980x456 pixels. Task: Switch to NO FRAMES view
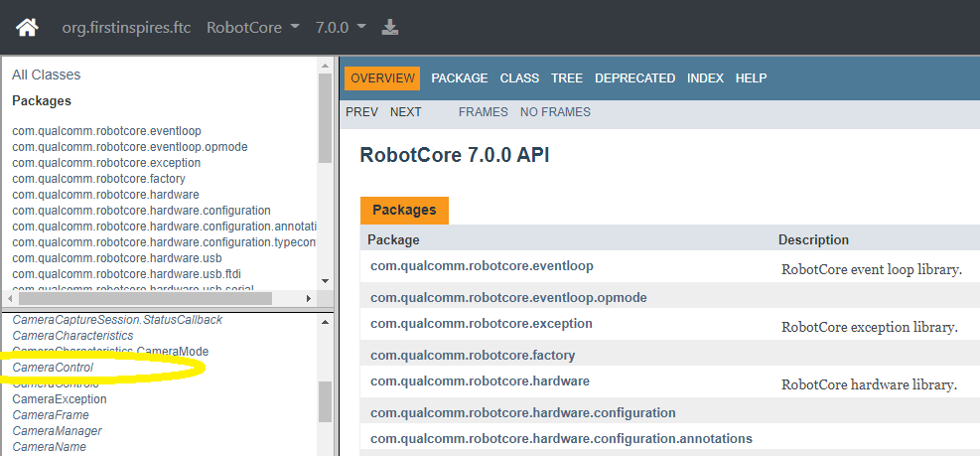(555, 112)
